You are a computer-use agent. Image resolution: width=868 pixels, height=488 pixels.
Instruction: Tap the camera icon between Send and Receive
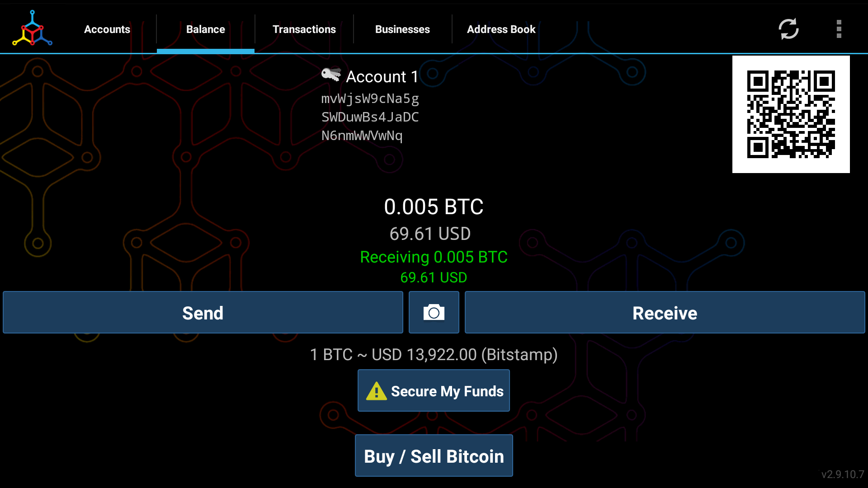click(434, 312)
